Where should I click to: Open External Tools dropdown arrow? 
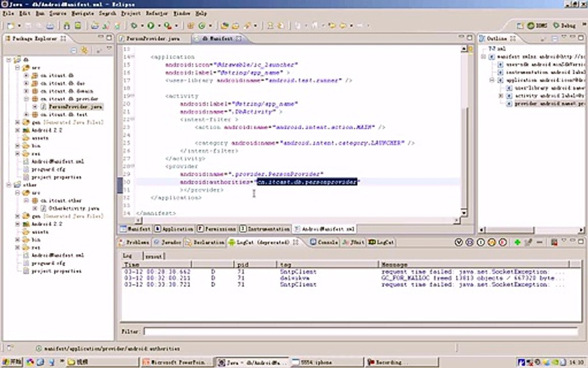pyautogui.click(x=176, y=26)
